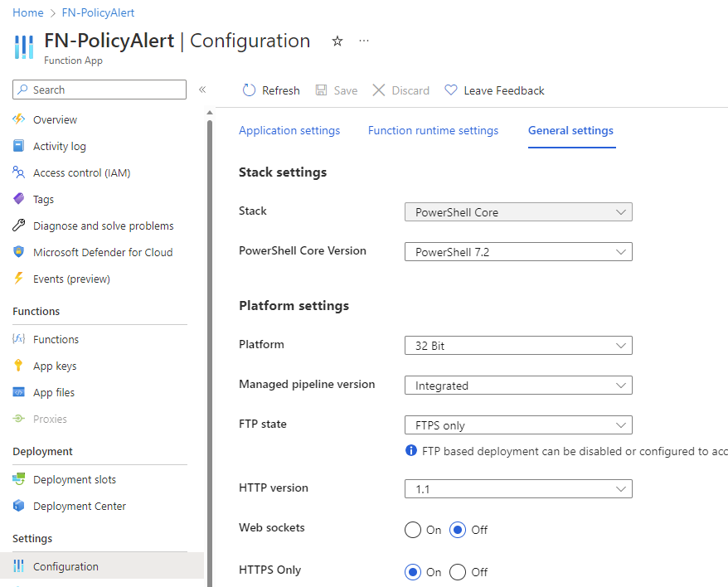Screen dimensions: 728x587
Task: Click the Refresh circular arrow icon
Action: 250,90
